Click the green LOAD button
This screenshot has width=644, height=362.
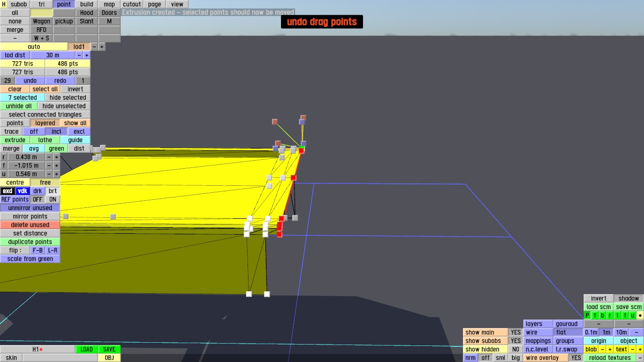[x=87, y=349]
